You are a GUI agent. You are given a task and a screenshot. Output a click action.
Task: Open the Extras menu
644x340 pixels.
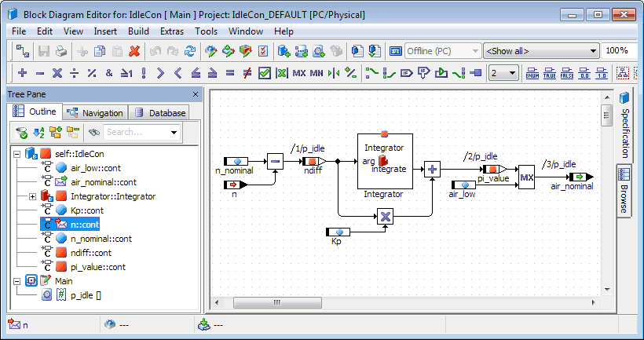(172, 31)
